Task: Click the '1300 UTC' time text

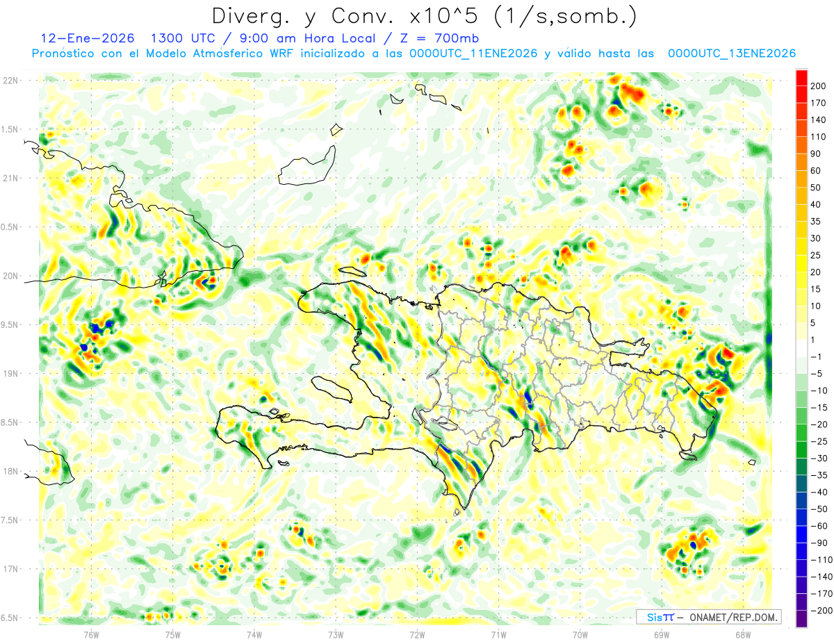Action: pyautogui.click(x=183, y=38)
